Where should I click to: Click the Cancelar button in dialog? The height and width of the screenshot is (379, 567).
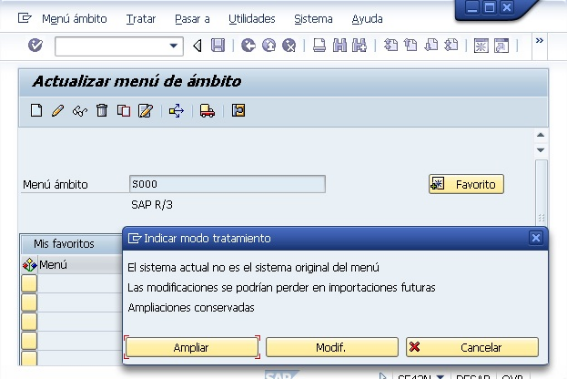click(472, 347)
